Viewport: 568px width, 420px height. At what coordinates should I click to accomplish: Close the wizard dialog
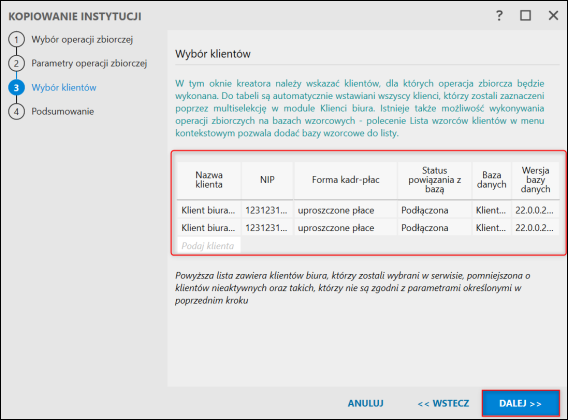553,16
